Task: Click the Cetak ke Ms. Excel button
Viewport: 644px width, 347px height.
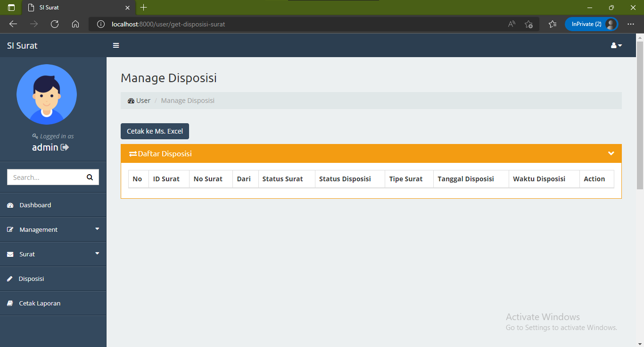Action: [155, 131]
